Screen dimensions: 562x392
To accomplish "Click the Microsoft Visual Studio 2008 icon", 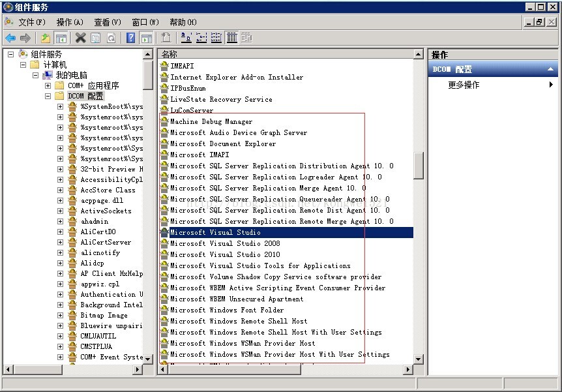I will (x=164, y=243).
